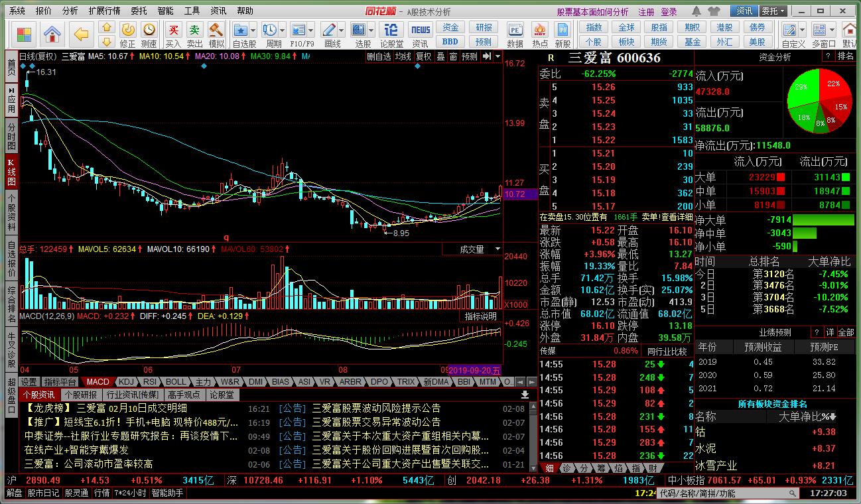Click the 注册 register link
Viewport: 861px width, 504px height.
[x=646, y=12]
